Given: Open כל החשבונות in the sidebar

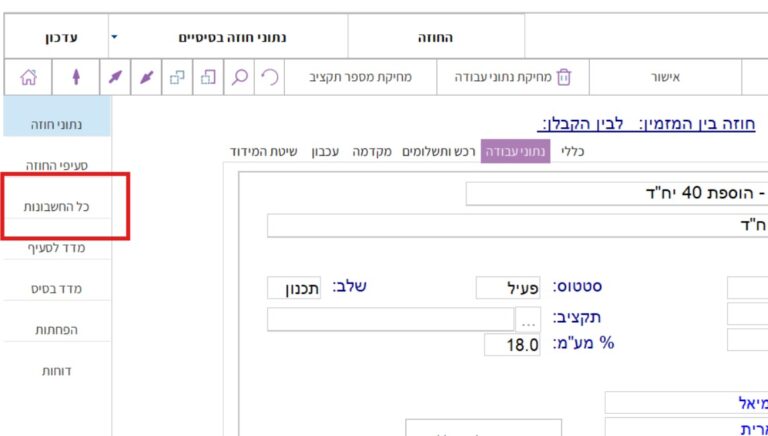Looking at the screenshot, I should (x=56, y=206).
